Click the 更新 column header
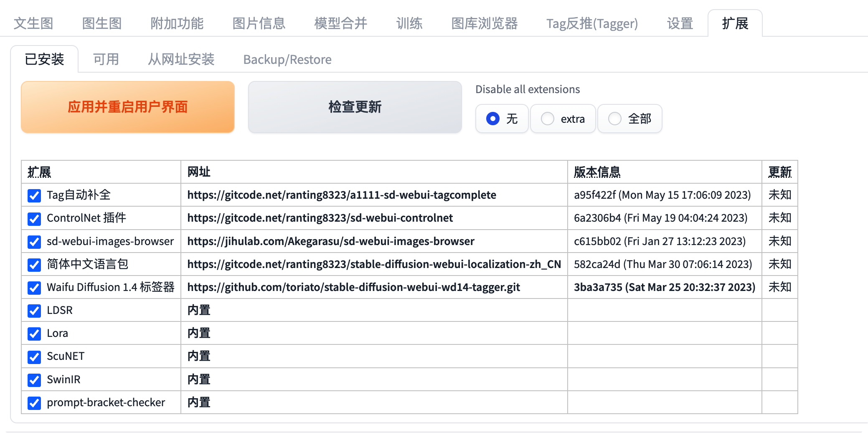The image size is (868, 435). click(x=780, y=172)
